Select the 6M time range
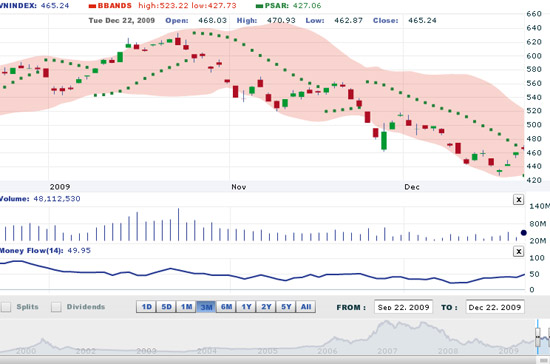550x364 pixels. (x=226, y=307)
